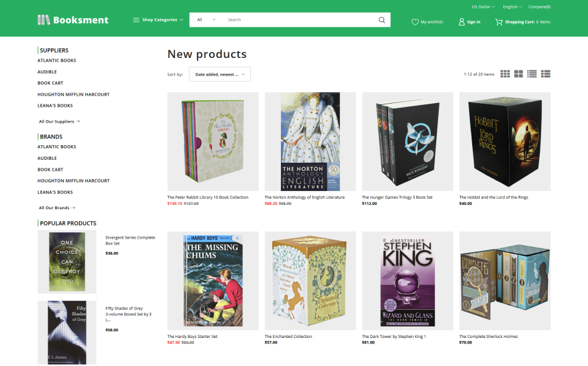
Task: Select Houghton Mifflin Harcourt under Brands
Action: click(73, 181)
